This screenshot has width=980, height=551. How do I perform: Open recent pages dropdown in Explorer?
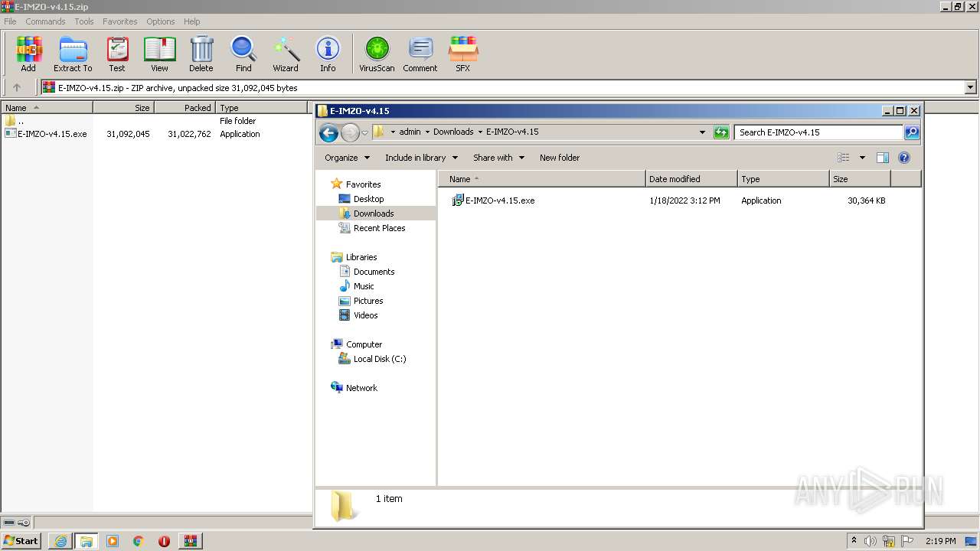[364, 132]
